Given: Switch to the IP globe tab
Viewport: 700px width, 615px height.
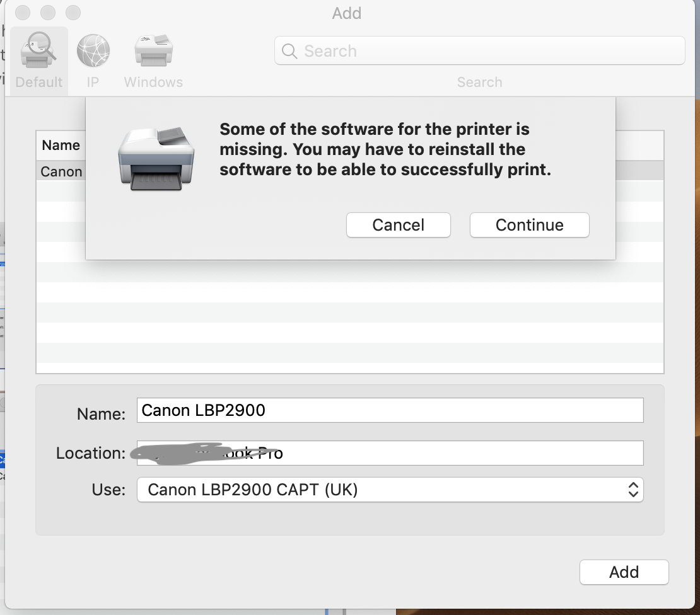Looking at the screenshot, I should (93, 50).
